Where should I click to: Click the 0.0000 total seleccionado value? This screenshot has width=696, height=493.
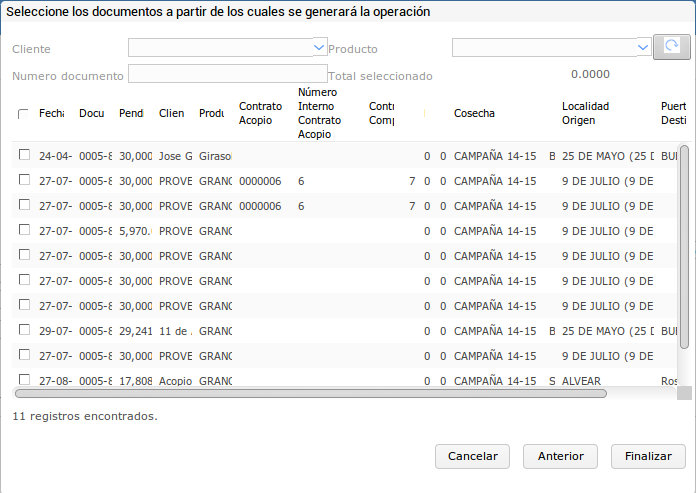(590, 74)
